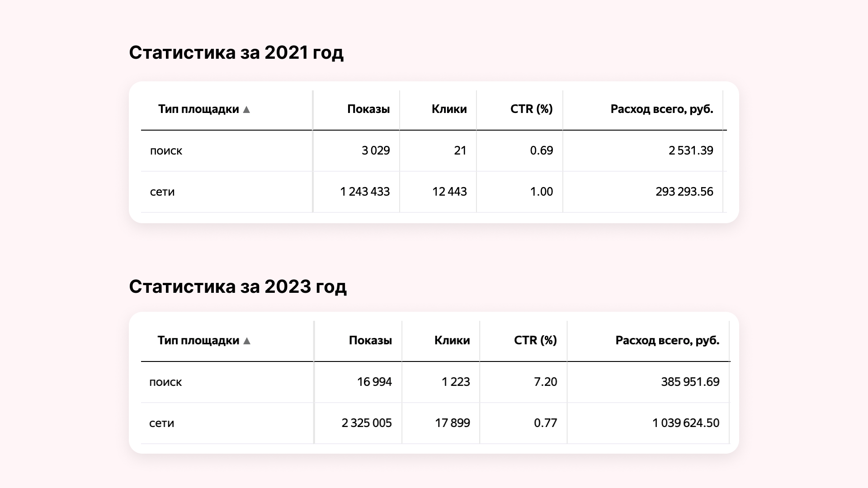
Task: Click Расход всего, руб. header in 2023 table
Action: pos(667,340)
